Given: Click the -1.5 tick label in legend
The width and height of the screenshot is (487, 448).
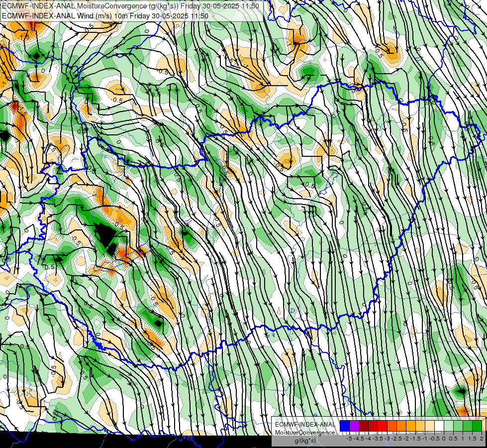Looking at the screenshot, I should [415, 439].
